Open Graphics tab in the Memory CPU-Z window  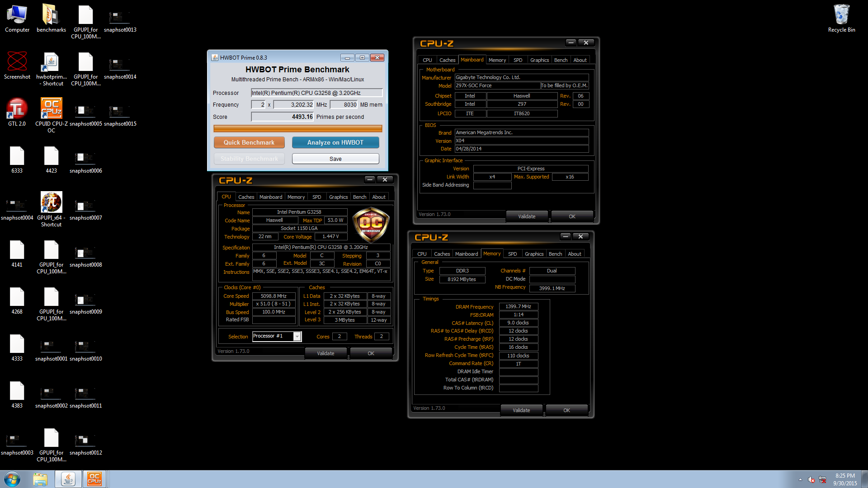click(x=534, y=254)
